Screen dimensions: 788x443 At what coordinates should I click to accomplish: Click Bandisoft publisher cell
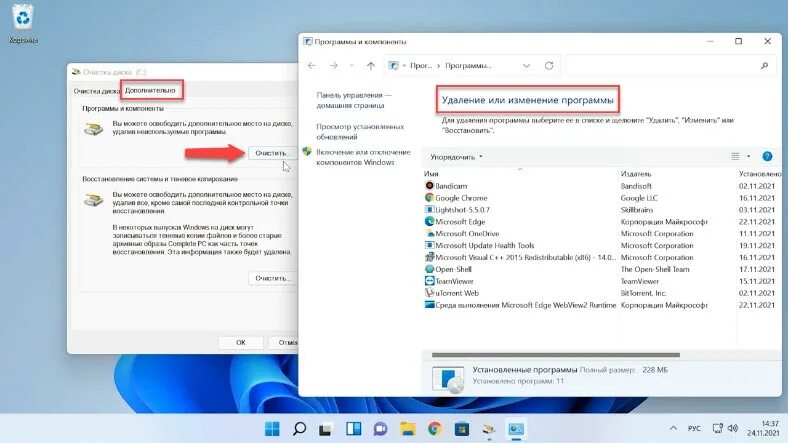636,186
